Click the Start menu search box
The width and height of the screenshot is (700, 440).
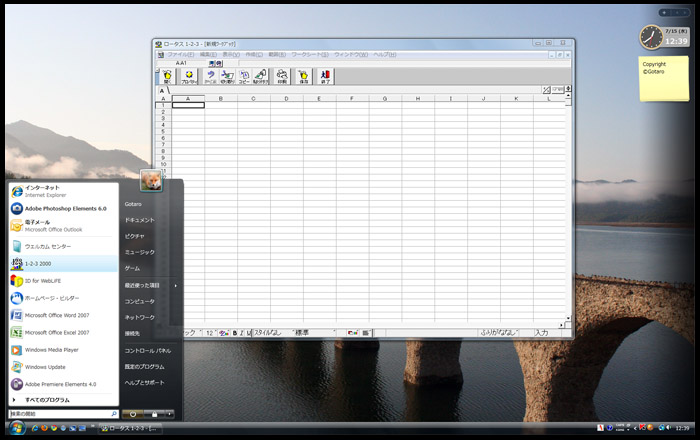(x=63, y=414)
